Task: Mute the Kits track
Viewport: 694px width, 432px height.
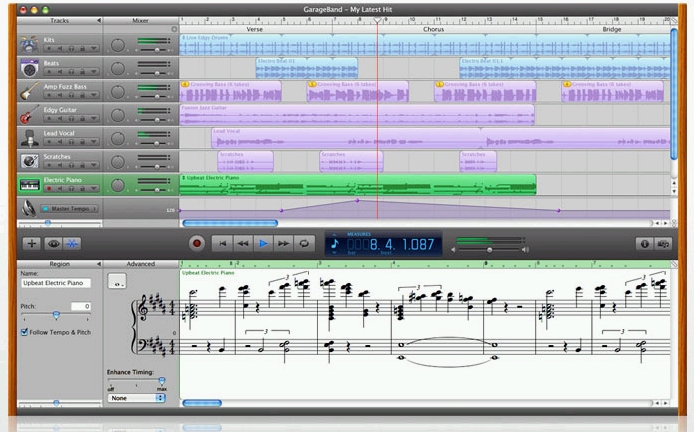Action: coord(60,48)
